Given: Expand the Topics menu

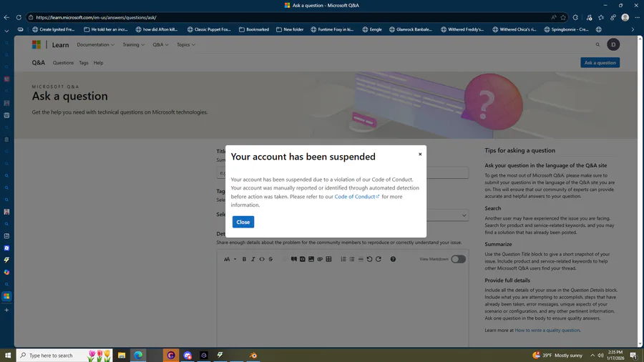Looking at the screenshot, I should (185, 45).
